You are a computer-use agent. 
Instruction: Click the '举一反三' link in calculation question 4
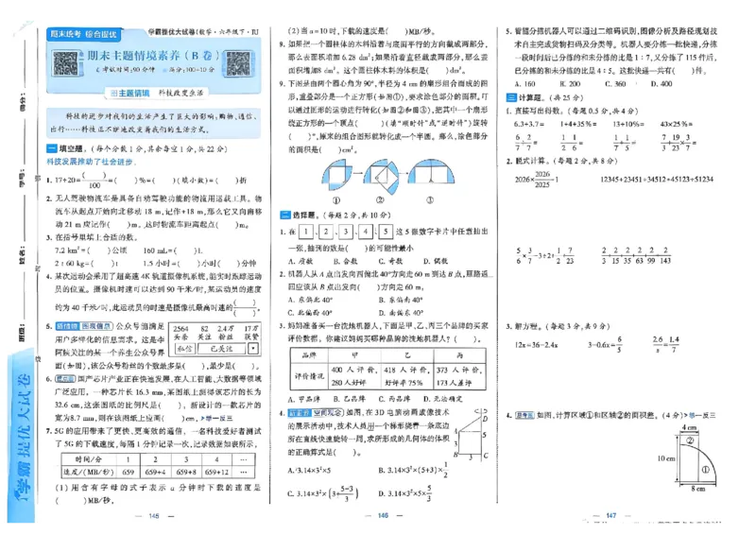700,415
